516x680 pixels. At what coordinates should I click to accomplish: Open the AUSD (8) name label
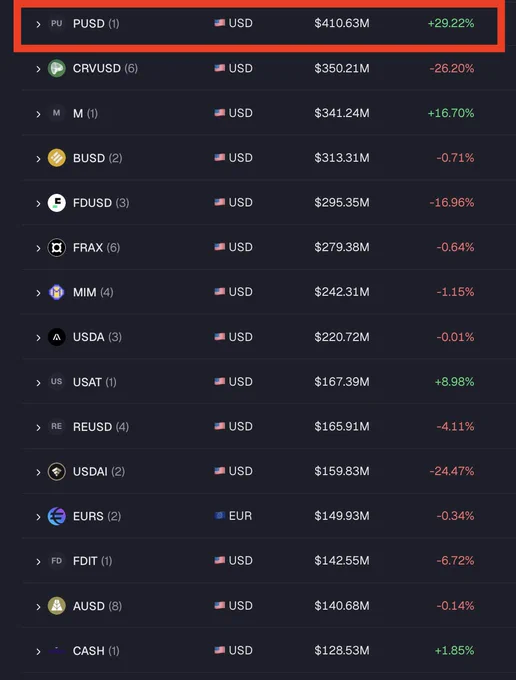click(x=97, y=606)
